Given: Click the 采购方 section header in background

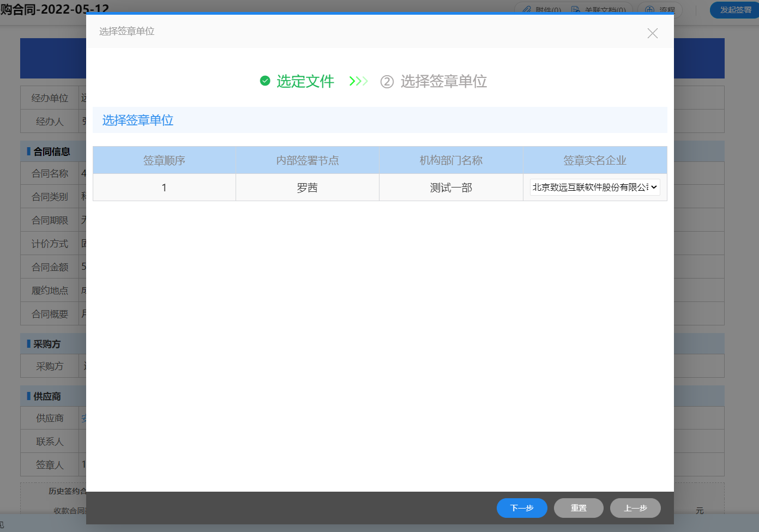Looking at the screenshot, I should 47,344.
